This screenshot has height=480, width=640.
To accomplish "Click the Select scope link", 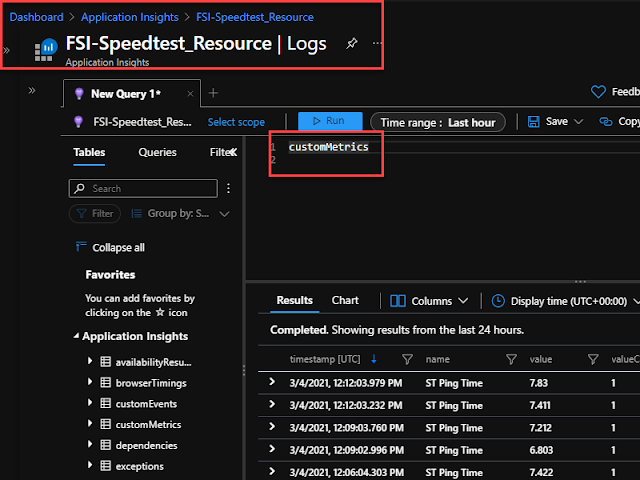I will (236, 122).
